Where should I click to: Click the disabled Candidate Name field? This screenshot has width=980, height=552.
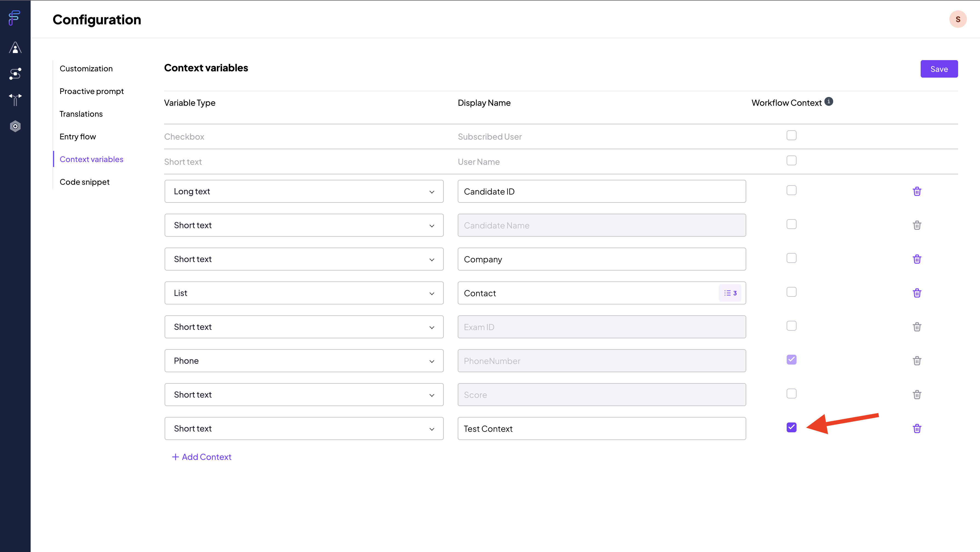click(602, 225)
